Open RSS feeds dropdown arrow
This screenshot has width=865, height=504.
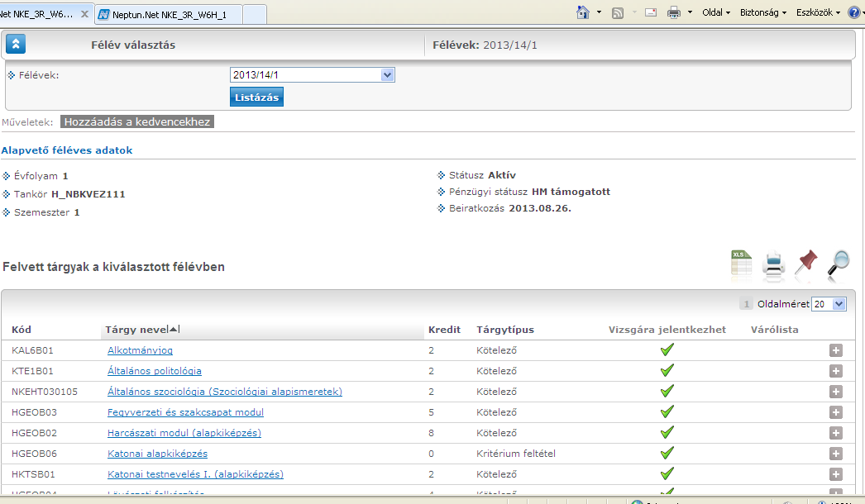(x=634, y=12)
